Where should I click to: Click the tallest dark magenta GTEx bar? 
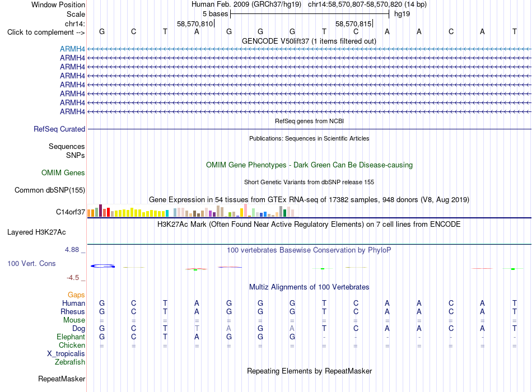(x=100, y=211)
